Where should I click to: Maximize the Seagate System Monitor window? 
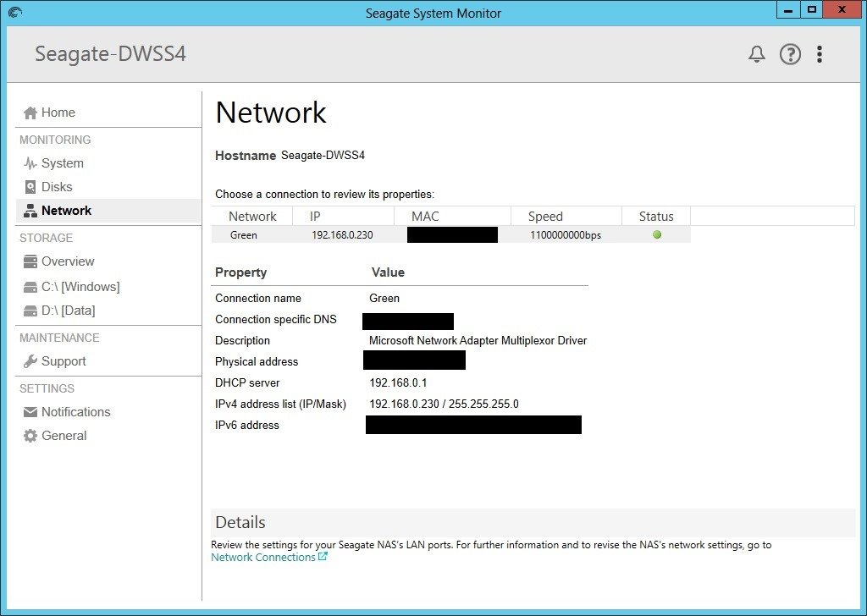pos(811,10)
